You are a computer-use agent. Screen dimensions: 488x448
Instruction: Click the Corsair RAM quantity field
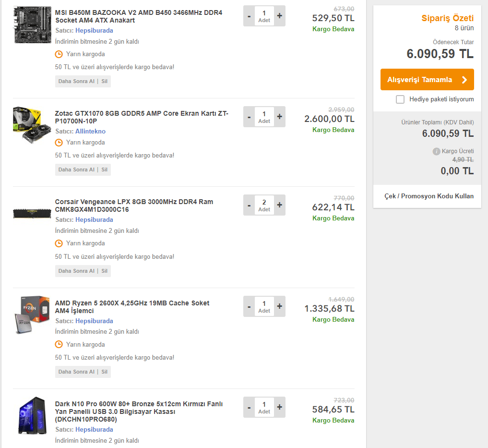click(x=264, y=205)
